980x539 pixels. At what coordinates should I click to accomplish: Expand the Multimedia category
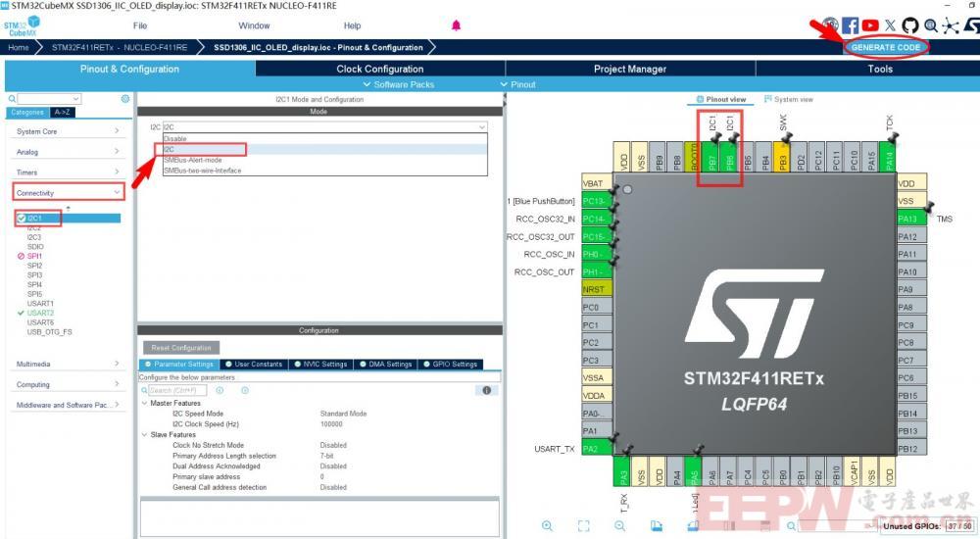tap(67, 364)
